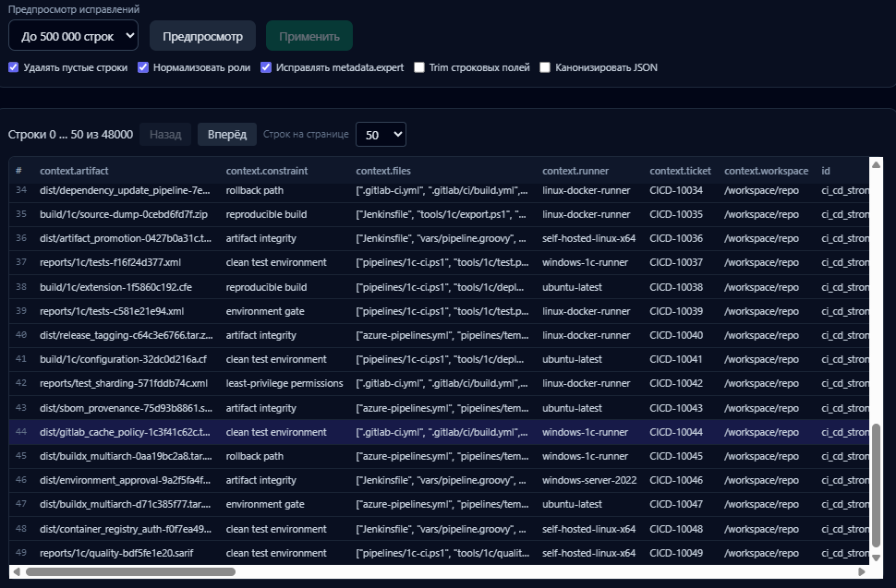Click the vertical scrollbar down arrow
The width and height of the screenshot is (896, 588).
[876, 558]
